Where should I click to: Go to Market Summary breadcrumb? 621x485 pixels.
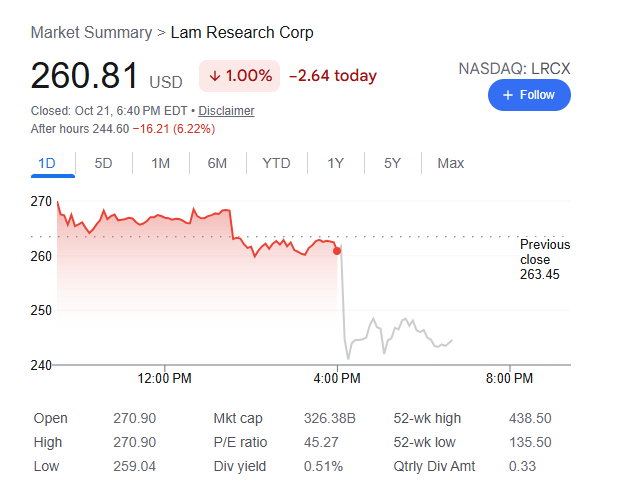tap(91, 32)
